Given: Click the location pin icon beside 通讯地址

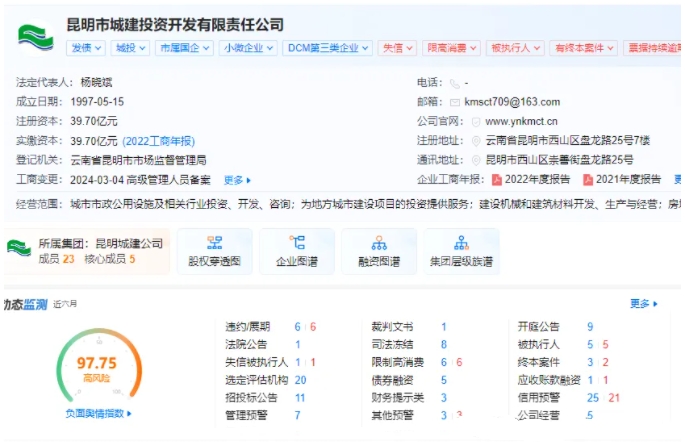Looking at the screenshot, I should point(476,160).
